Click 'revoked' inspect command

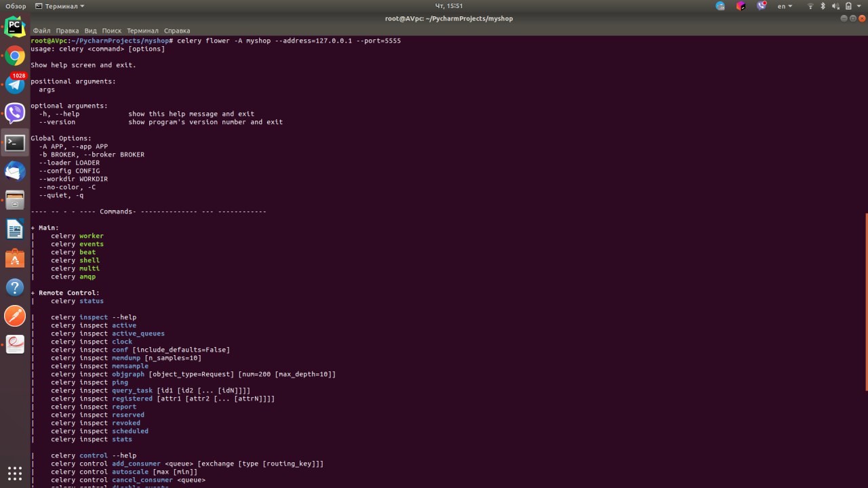(126, 423)
